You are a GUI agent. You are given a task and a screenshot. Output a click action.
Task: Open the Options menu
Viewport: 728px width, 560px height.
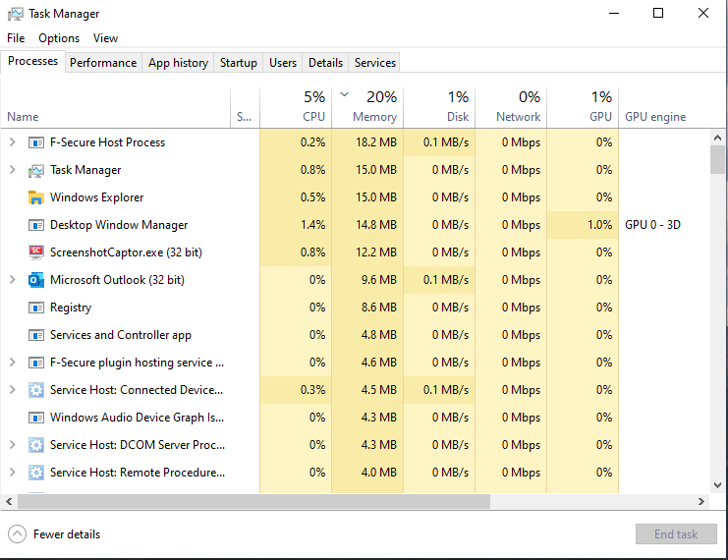(x=59, y=38)
